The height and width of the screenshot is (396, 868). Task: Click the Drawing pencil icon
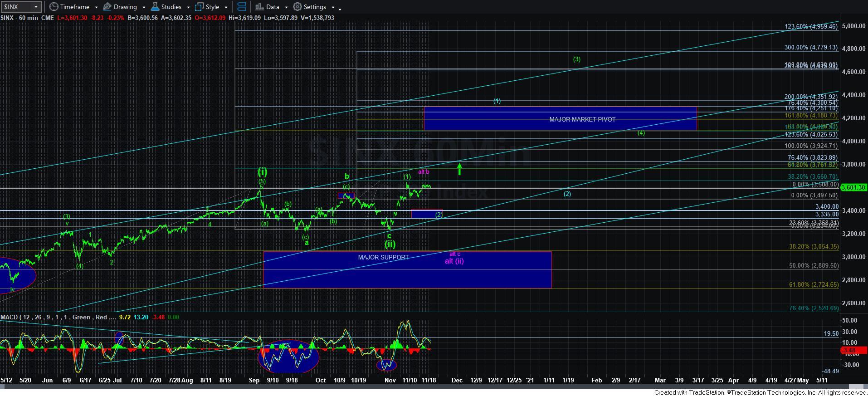107,7
